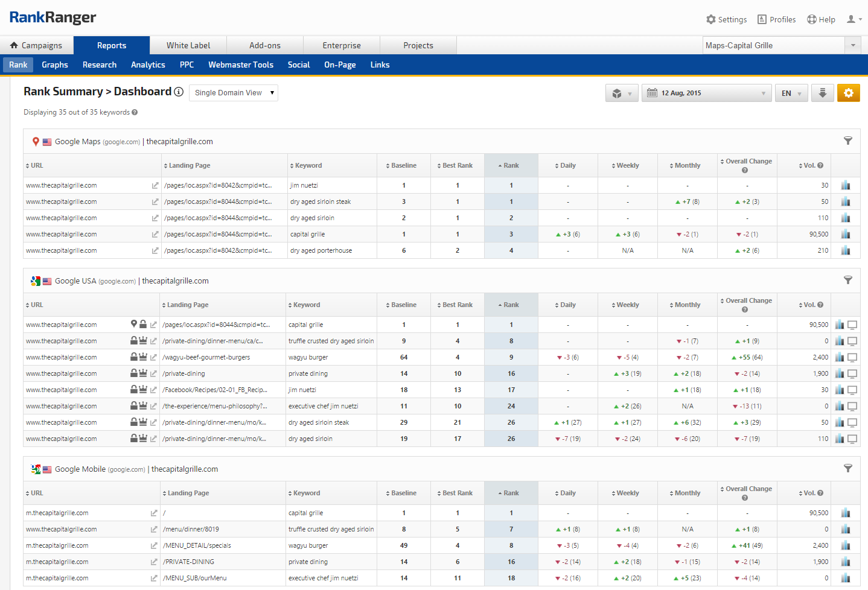The image size is (868, 590).
Task: Click the download export arrow button
Action: (x=822, y=93)
